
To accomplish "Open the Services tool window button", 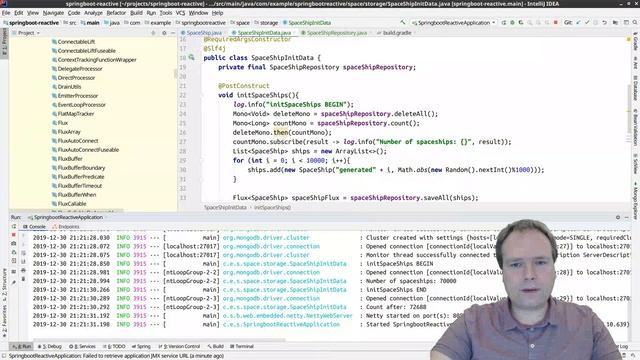I will point(82,347).
